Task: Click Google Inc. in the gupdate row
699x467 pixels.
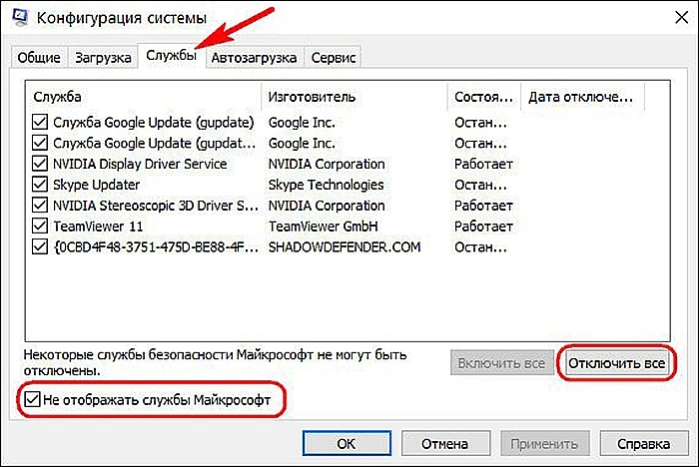Action: tap(302, 122)
